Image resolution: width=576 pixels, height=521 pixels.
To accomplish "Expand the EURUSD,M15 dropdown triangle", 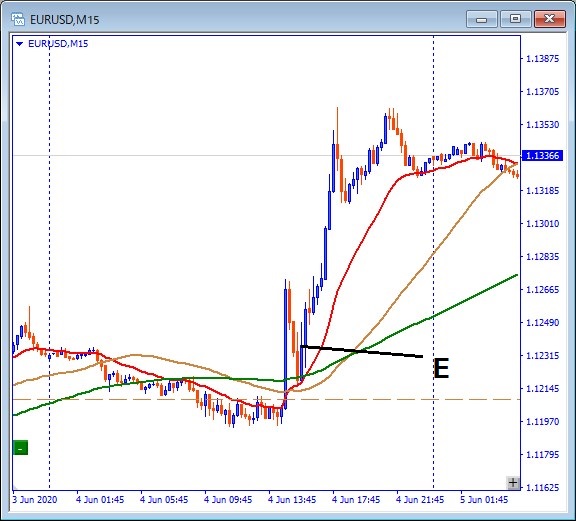I will click(20, 44).
